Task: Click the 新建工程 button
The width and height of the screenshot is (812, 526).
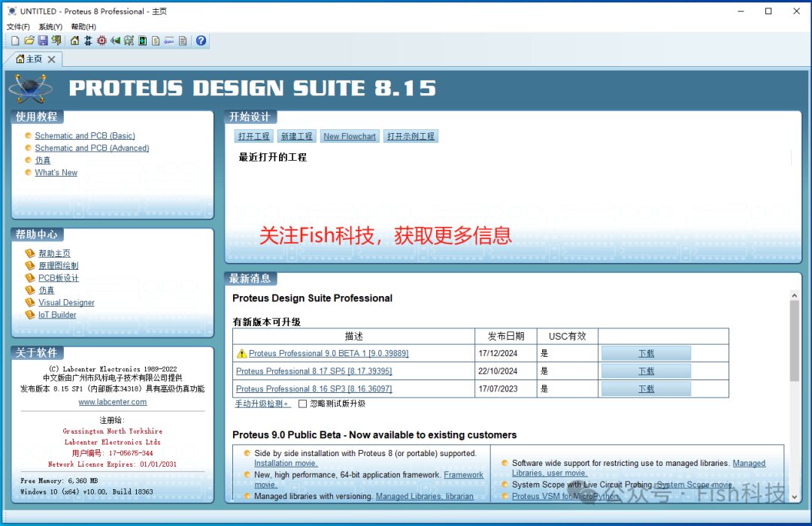Action: [x=297, y=136]
